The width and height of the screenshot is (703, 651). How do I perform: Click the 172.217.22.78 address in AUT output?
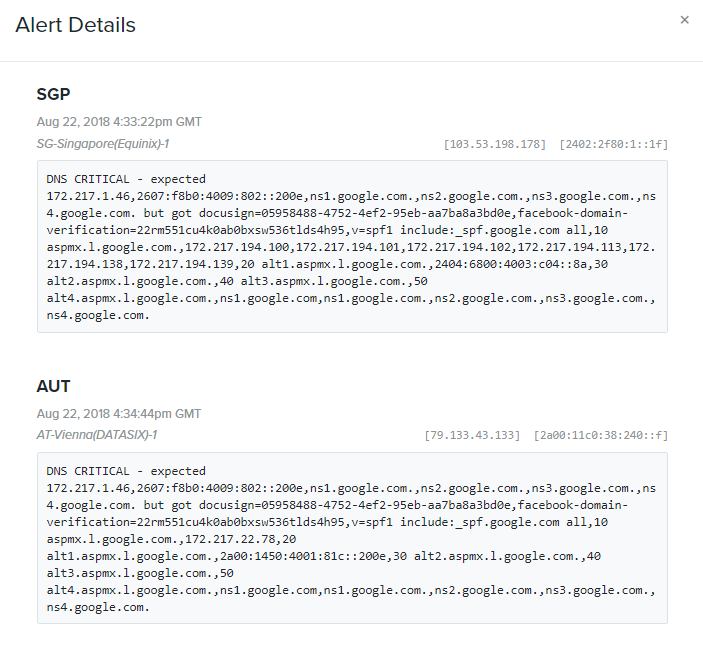233,539
